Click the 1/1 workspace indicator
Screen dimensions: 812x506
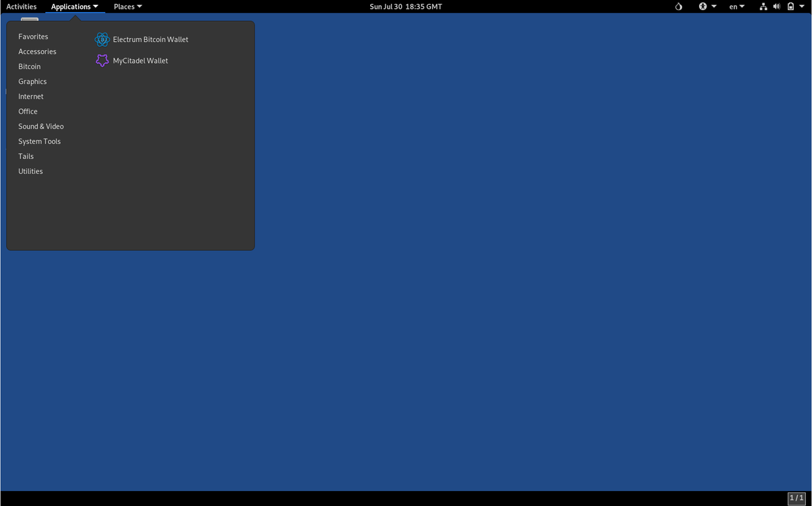click(x=797, y=498)
